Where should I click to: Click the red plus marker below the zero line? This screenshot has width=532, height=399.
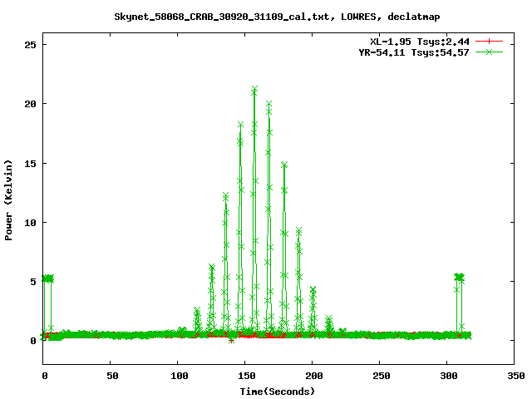231,341
